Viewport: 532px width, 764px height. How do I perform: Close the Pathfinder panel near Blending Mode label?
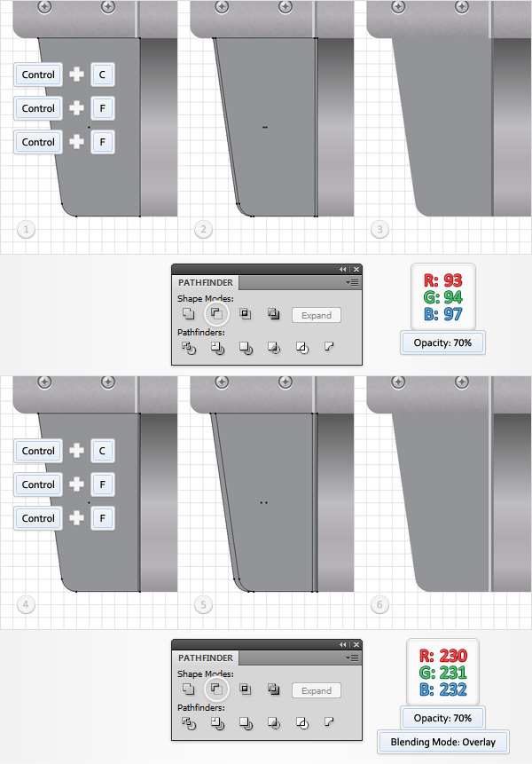point(356,644)
